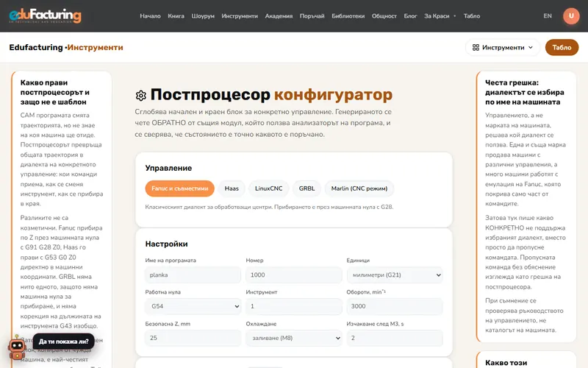Image resolution: width=588 pixels, height=368 pixels.
Task: Open the Начало nav item
Action: [x=150, y=15]
